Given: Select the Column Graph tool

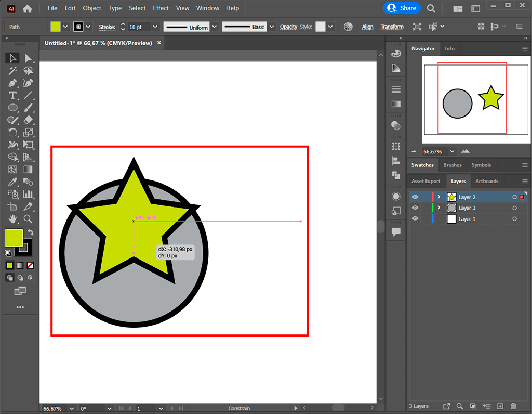Looking at the screenshot, I should point(28,194).
